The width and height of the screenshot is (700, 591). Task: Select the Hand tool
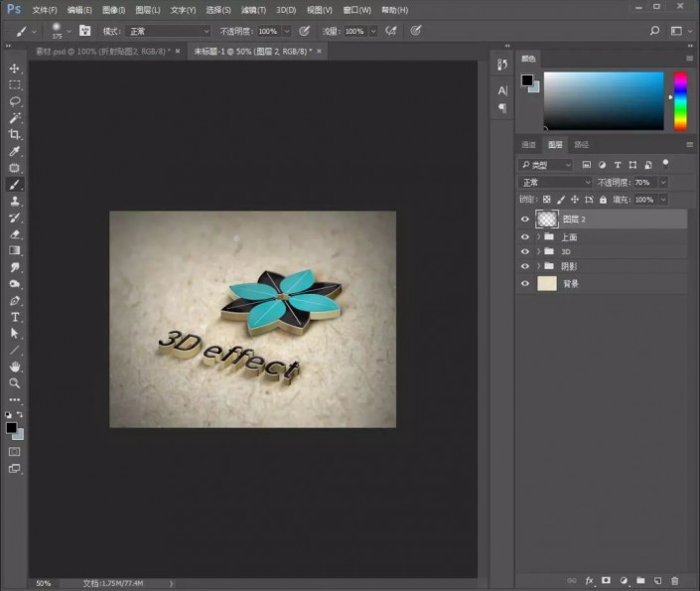point(14,367)
